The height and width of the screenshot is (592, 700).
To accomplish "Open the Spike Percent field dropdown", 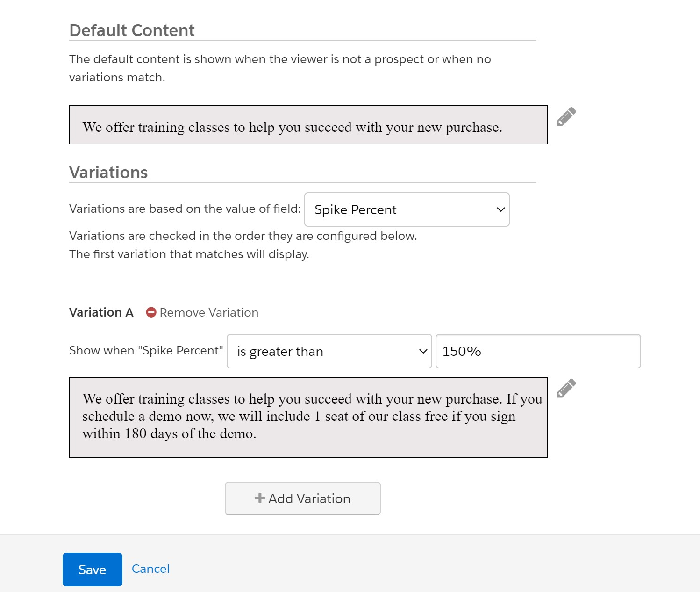I will (407, 209).
